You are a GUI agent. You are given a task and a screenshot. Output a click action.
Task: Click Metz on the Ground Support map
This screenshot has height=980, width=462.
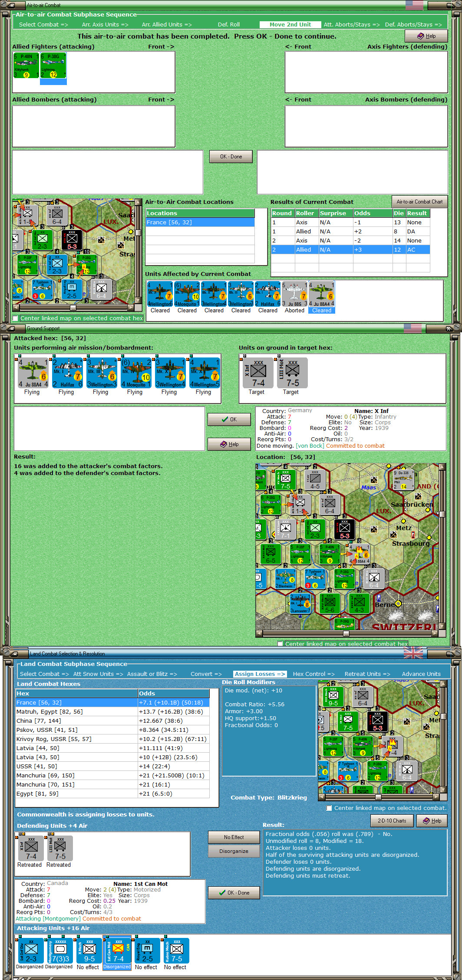[x=403, y=528]
